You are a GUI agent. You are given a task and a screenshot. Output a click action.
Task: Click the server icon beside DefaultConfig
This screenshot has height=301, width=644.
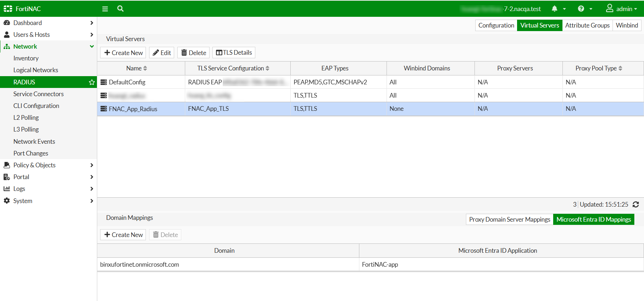coord(104,82)
